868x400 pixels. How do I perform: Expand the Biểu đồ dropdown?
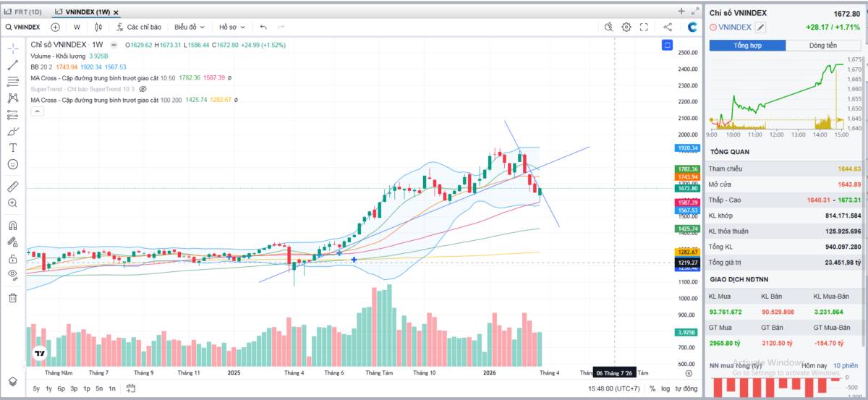point(189,27)
